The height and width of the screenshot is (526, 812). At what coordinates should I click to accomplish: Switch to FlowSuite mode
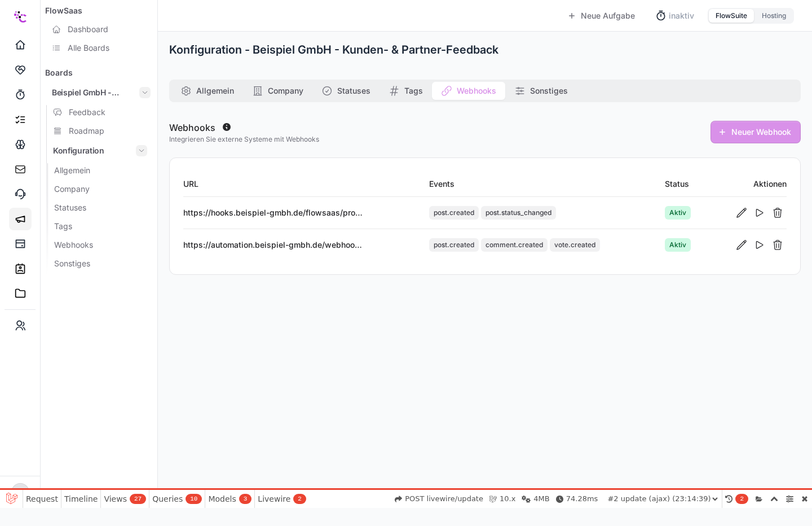[731, 16]
